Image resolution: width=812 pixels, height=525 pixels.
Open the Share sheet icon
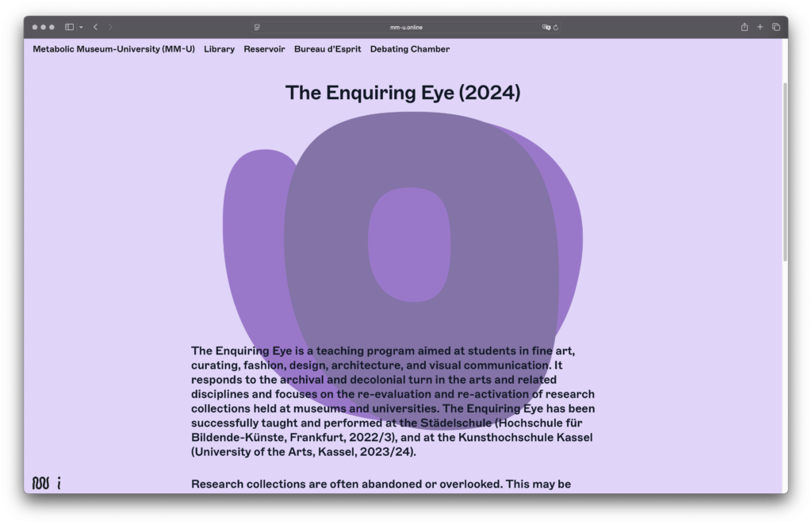[x=744, y=27]
